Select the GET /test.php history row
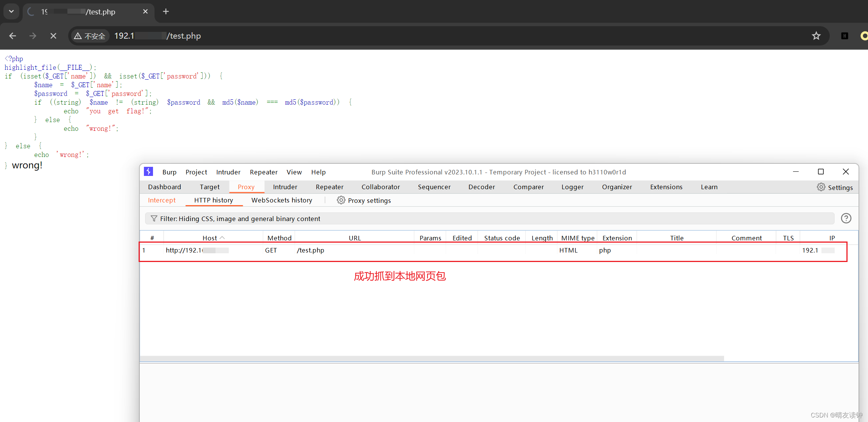868x422 pixels. point(310,250)
